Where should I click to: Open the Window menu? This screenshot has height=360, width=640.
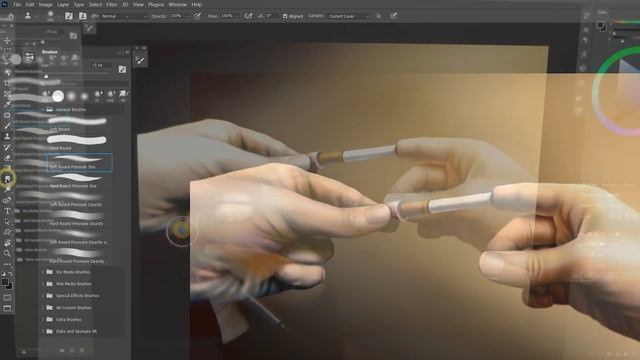178,4
